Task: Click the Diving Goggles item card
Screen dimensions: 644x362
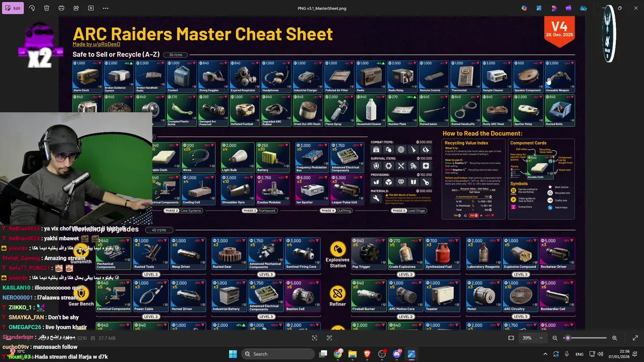Action: [213, 77]
